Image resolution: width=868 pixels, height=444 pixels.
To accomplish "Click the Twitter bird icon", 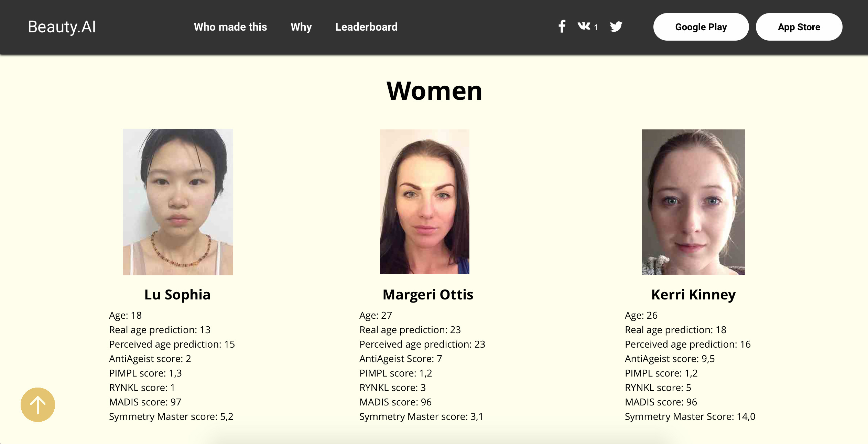I will point(616,27).
